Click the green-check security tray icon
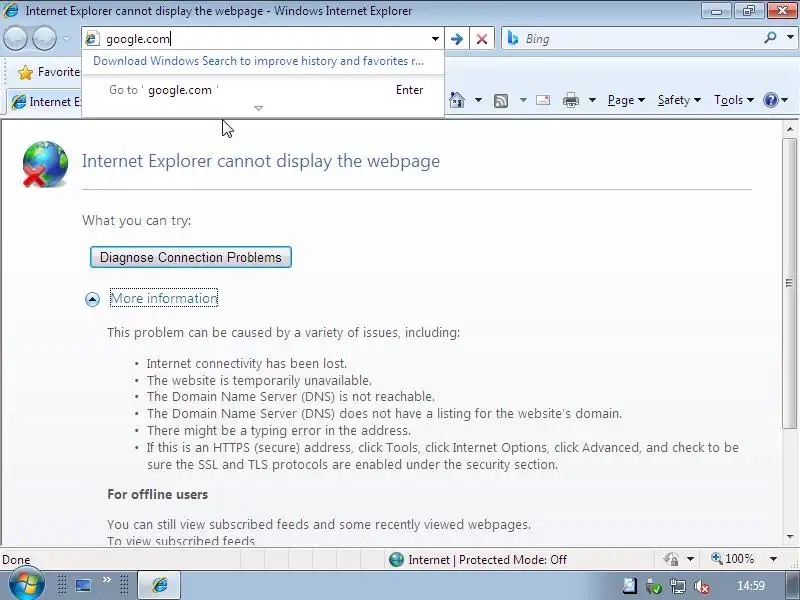This screenshot has width=800, height=600. 654,587
